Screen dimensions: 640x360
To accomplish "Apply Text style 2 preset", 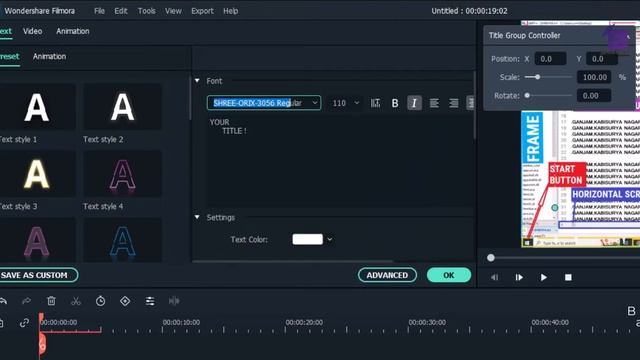I will coord(122,107).
